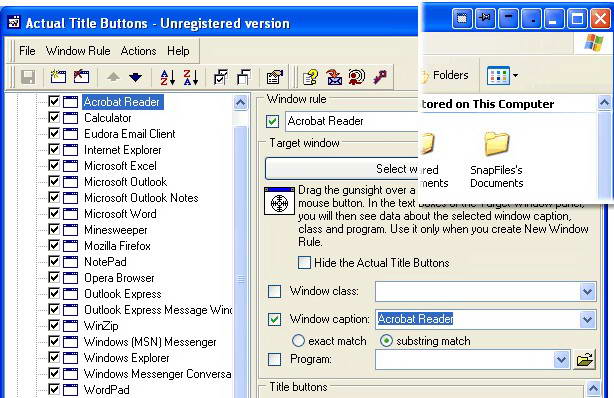Click the Select window button
614x398 pixels.
(342, 169)
